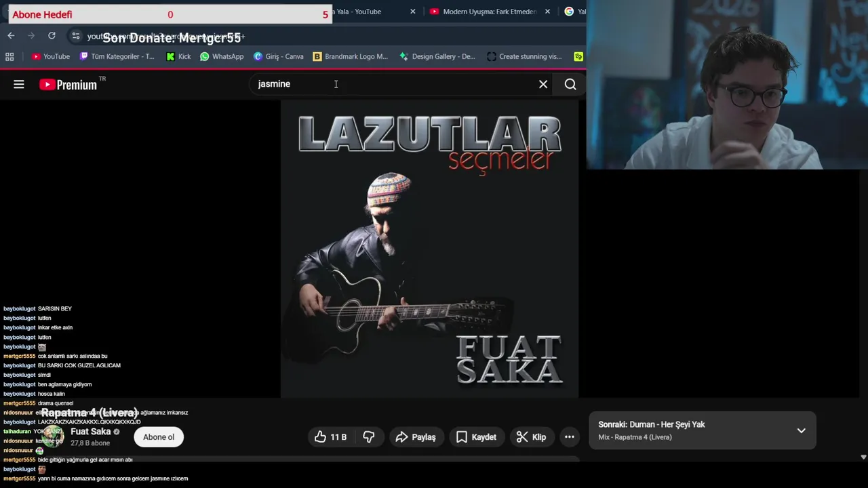This screenshot has width=868, height=488.
Task: Open the WhatsApp bookmark
Action: (222, 56)
